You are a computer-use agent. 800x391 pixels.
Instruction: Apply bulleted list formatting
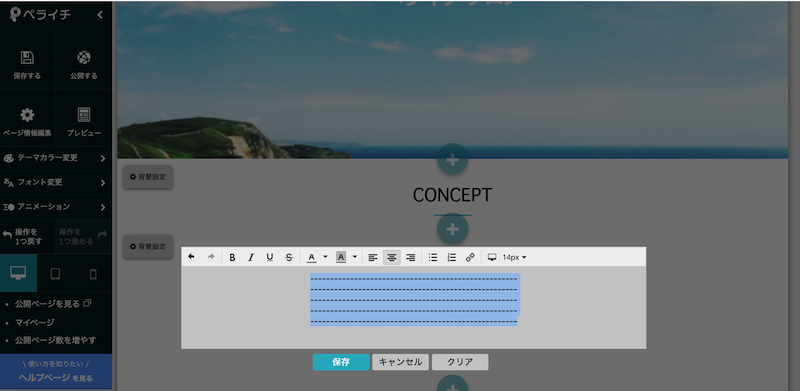pos(433,257)
